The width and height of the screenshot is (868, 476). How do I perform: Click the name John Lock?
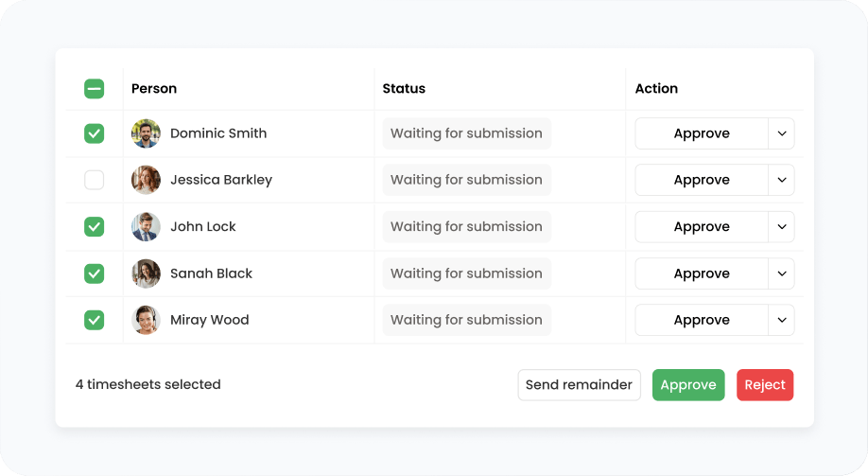pos(203,226)
